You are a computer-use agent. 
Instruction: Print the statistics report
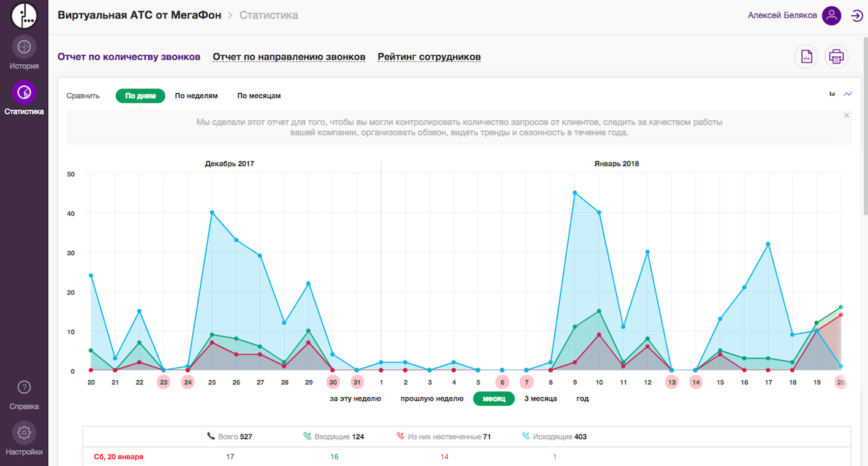tap(836, 57)
